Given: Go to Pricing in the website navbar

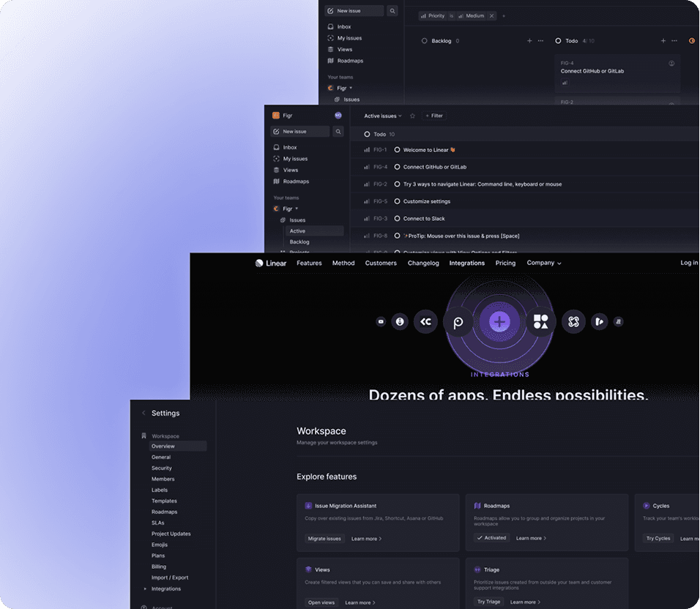Looking at the screenshot, I should click(505, 264).
